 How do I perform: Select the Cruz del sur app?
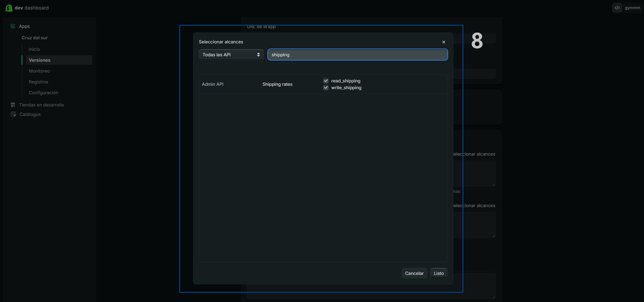click(35, 38)
